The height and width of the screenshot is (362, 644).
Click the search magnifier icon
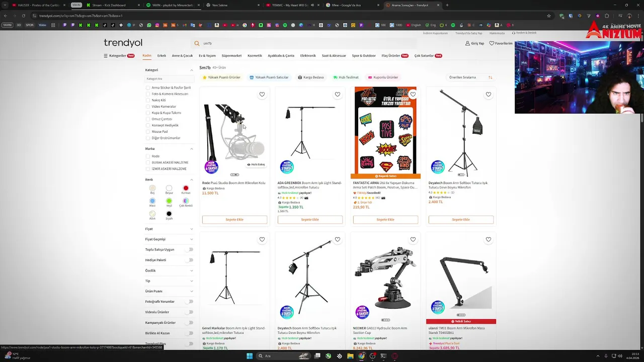click(x=197, y=43)
